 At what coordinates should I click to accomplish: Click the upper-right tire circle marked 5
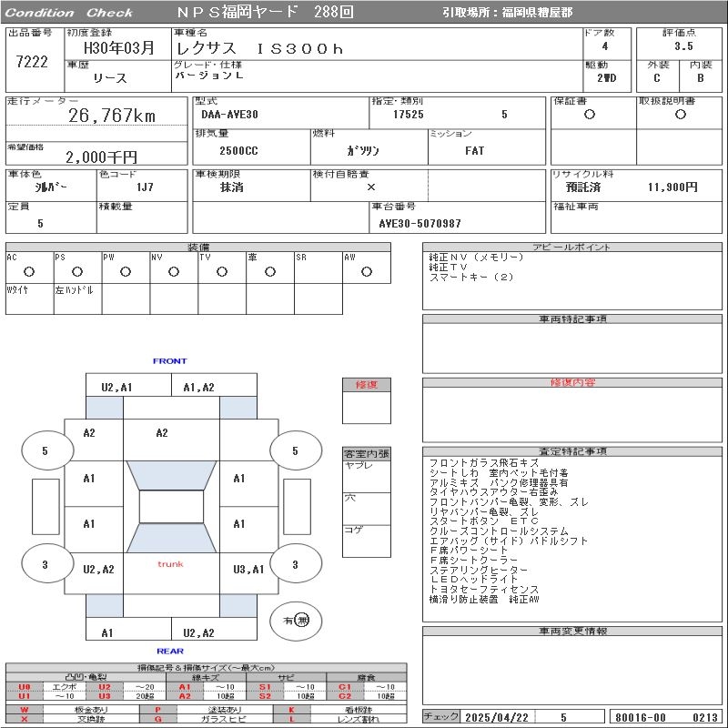click(x=295, y=450)
